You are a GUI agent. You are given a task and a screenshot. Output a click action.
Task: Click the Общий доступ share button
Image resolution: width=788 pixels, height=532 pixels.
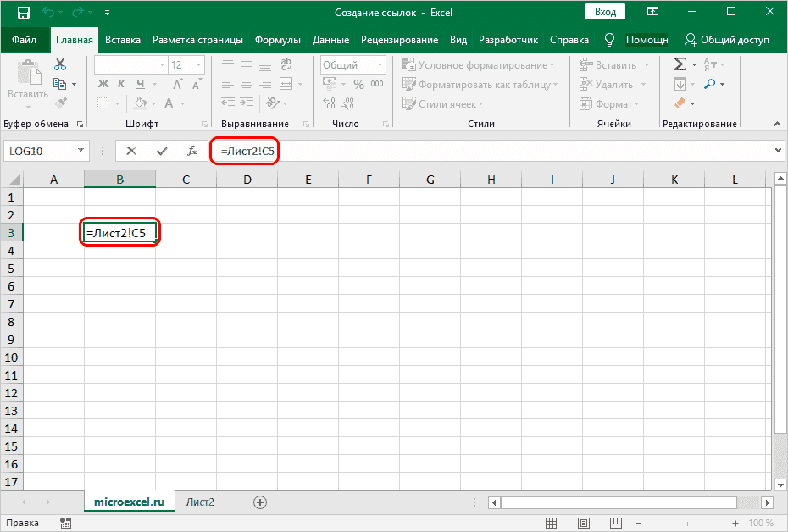727,40
